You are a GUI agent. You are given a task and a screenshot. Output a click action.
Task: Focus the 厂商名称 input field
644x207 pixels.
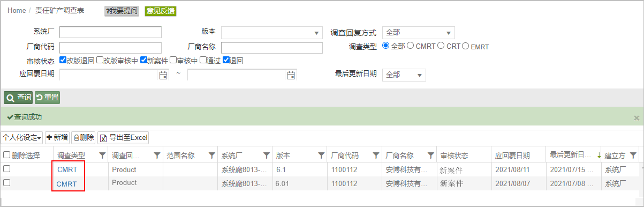point(272,48)
